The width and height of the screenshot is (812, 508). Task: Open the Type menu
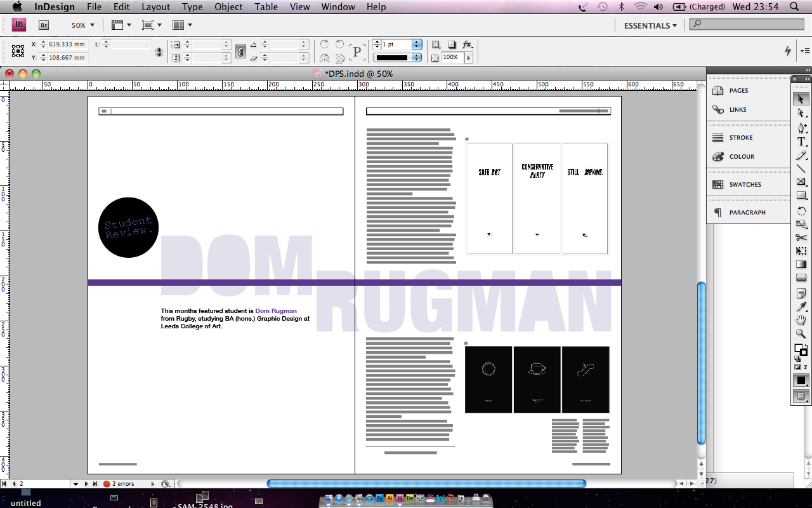click(192, 7)
